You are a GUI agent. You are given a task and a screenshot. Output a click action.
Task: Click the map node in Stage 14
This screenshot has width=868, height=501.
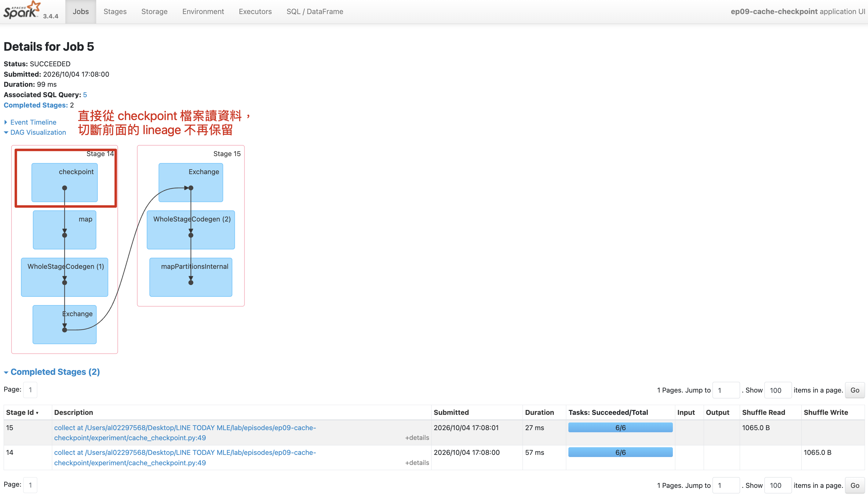coord(65,230)
